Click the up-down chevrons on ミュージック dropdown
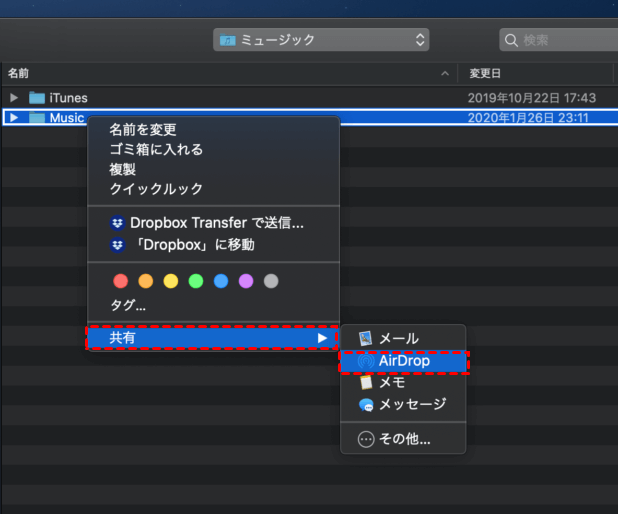 pyautogui.click(x=420, y=40)
